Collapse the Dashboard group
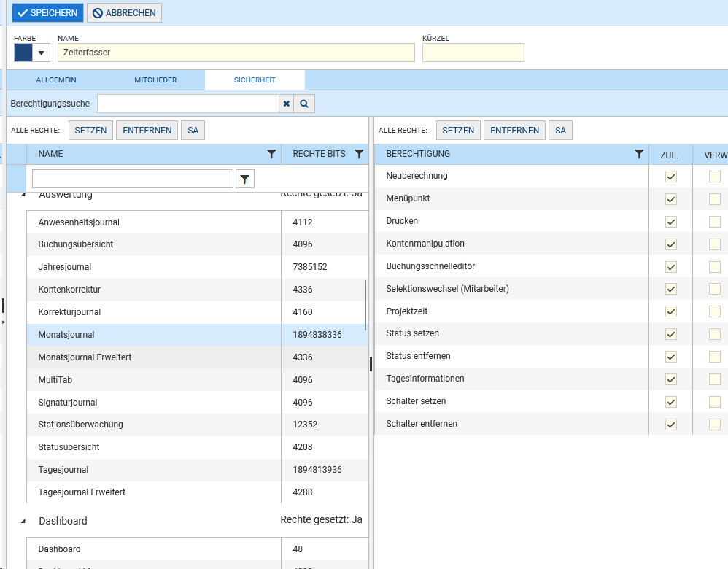The width and height of the screenshot is (728, 569). tap(23, 521)
